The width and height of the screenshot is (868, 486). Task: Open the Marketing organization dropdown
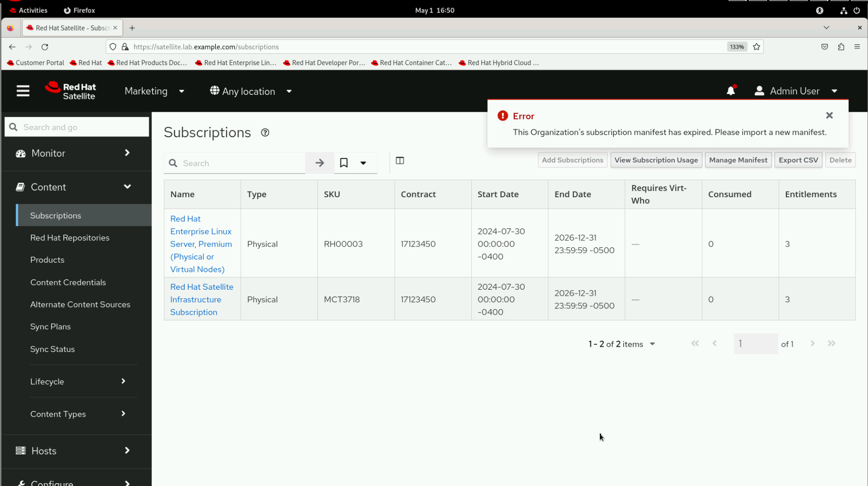point(154,91)
